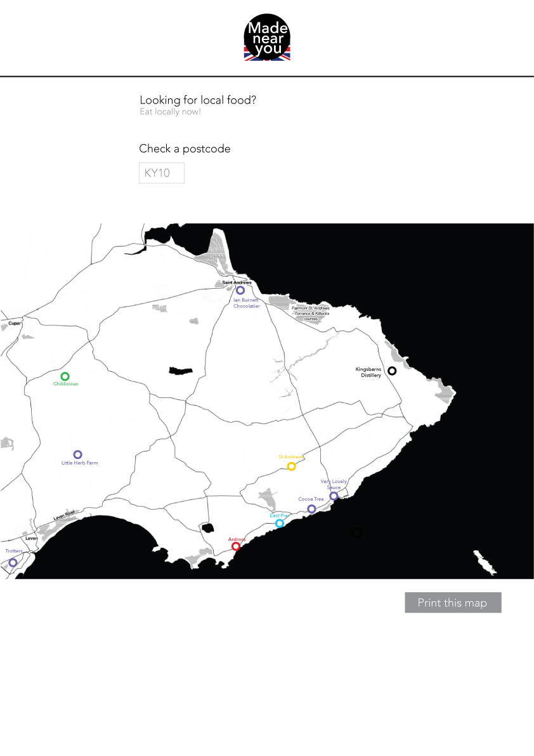This screenshot has height=756, width=534.
Task: Click the Little Herb Farm label
Action: click(79, 463)
